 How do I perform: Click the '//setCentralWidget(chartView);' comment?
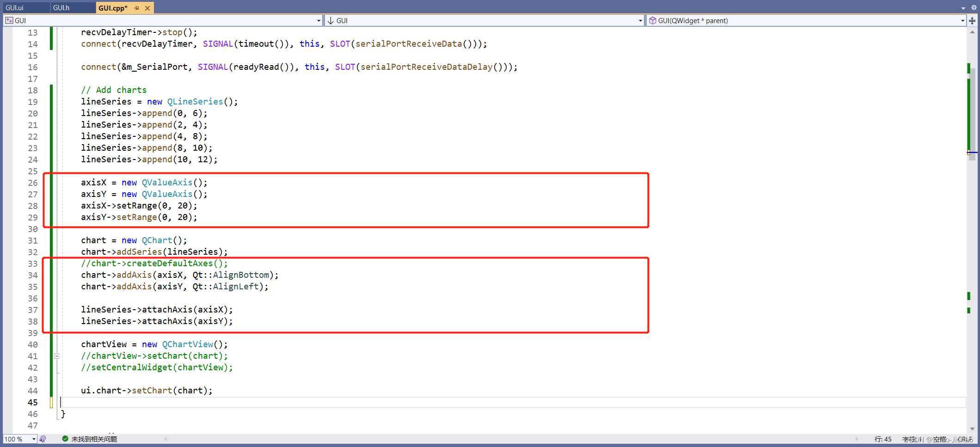157,367
